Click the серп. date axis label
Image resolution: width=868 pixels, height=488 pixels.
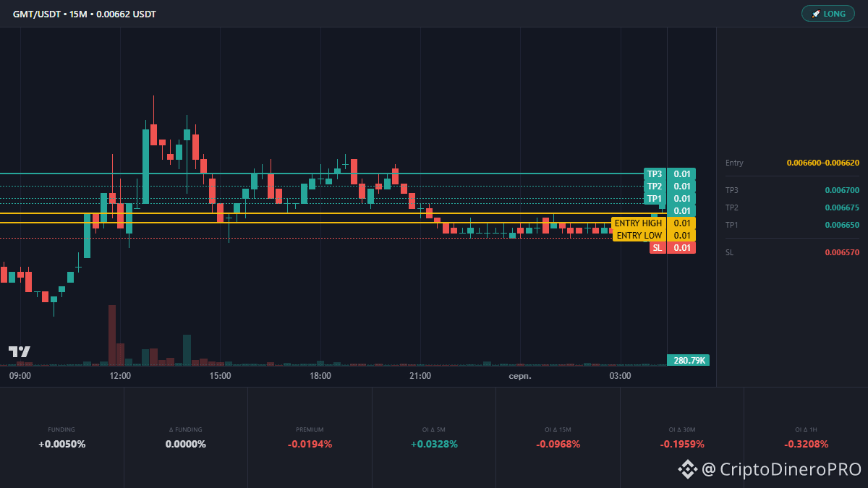tap(520, 377)
